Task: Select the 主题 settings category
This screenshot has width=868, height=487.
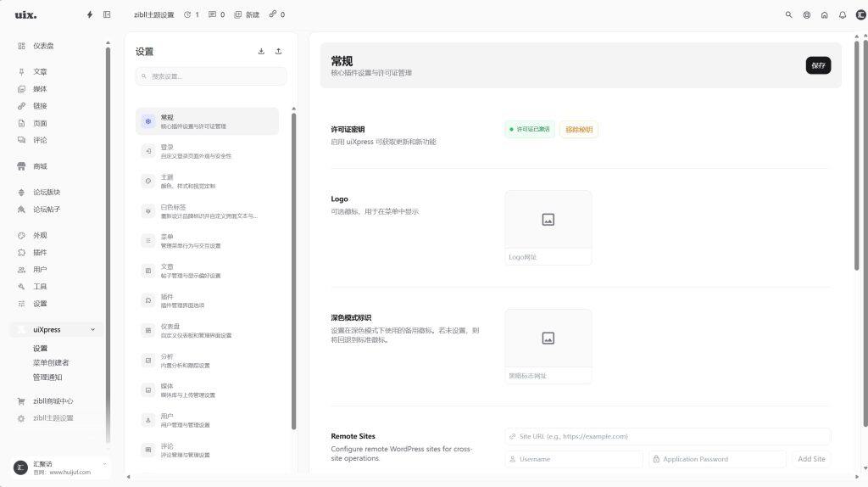Action: (208, 182)
